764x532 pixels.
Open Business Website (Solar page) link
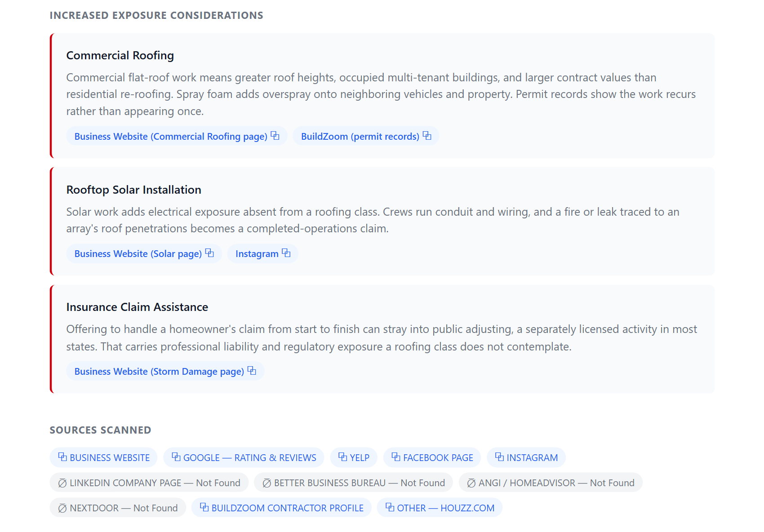(x=144, y=253)
